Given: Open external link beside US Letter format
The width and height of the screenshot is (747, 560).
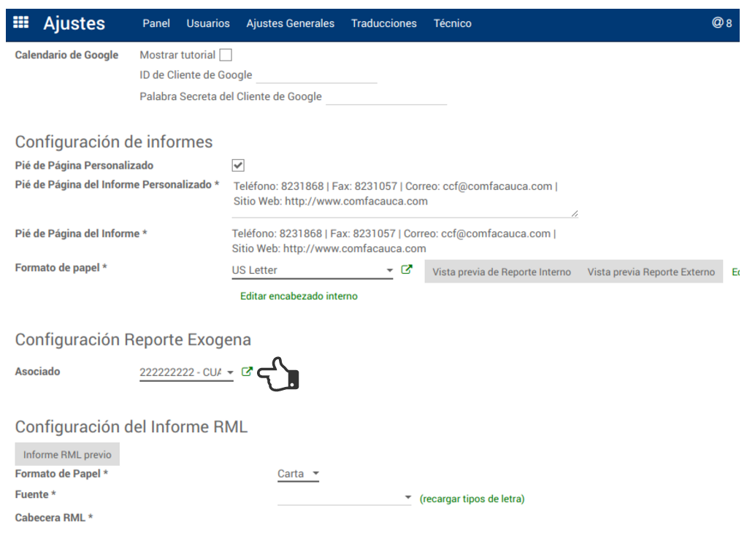Looking at the screenshot, I should [407, 269].
